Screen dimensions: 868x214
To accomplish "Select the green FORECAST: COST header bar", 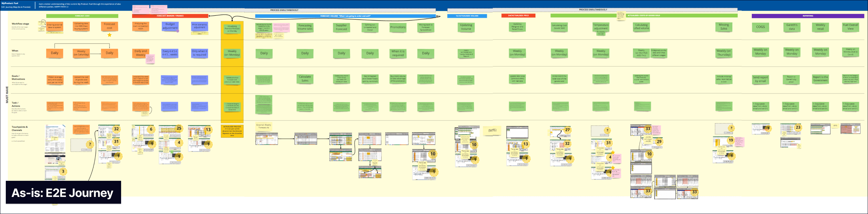I will [82, 16].
